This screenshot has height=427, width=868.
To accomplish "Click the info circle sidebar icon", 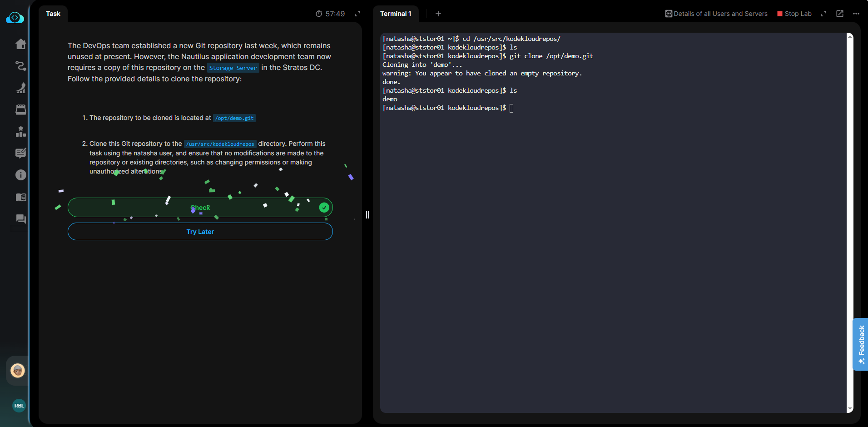I will click(x=21, y=175).
